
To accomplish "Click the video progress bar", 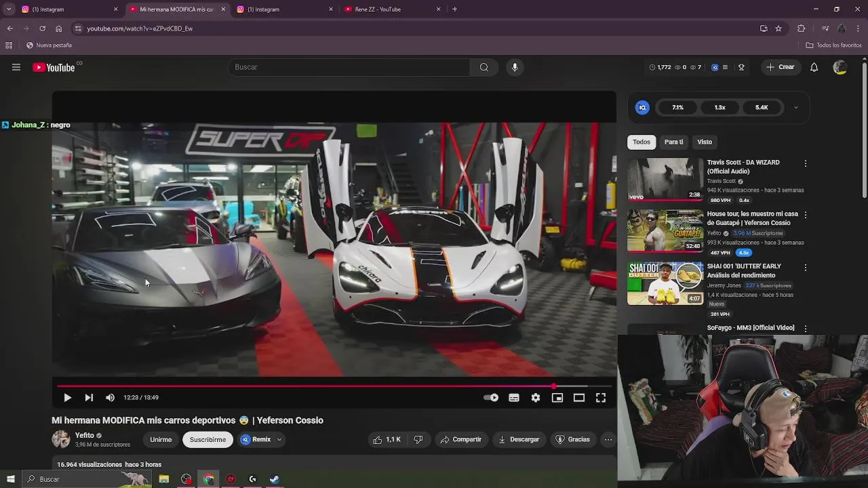I will coord(334,386).
